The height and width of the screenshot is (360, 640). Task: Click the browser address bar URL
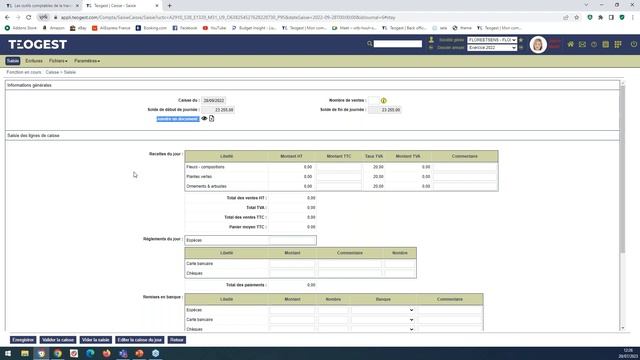(x=229, y=18)
